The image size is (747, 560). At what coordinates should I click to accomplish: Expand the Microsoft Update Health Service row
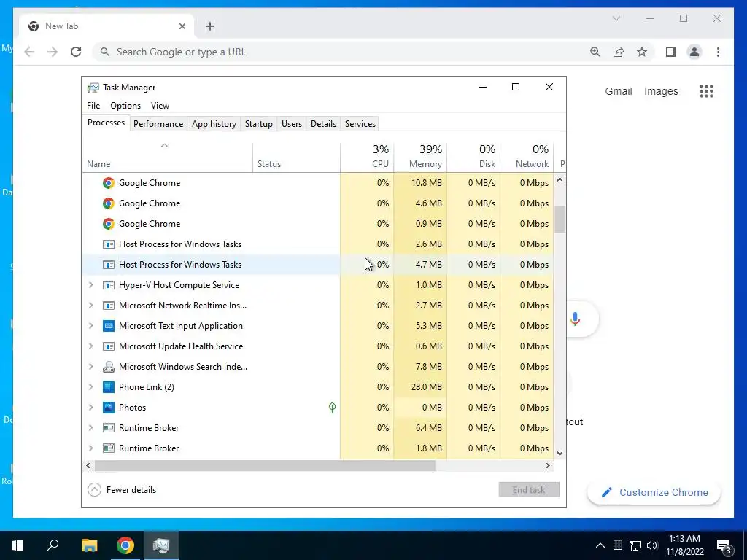click(90, 346)
